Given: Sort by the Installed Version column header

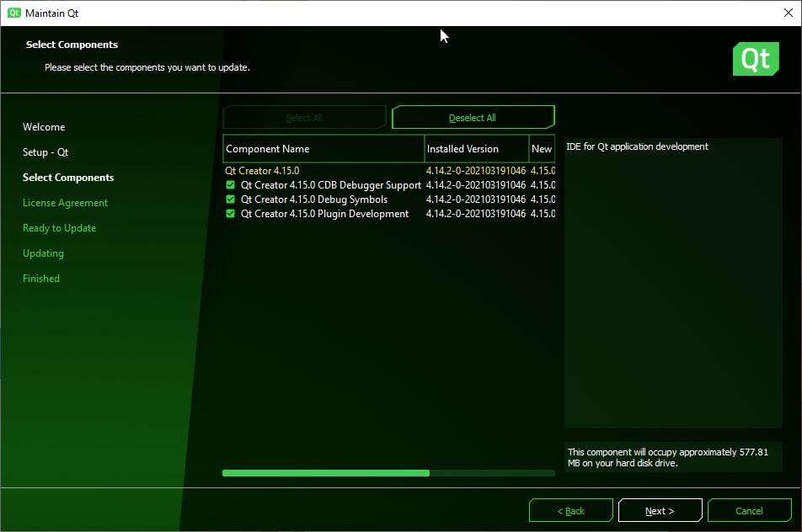Looking at the screenshot, I should (477, 149).
